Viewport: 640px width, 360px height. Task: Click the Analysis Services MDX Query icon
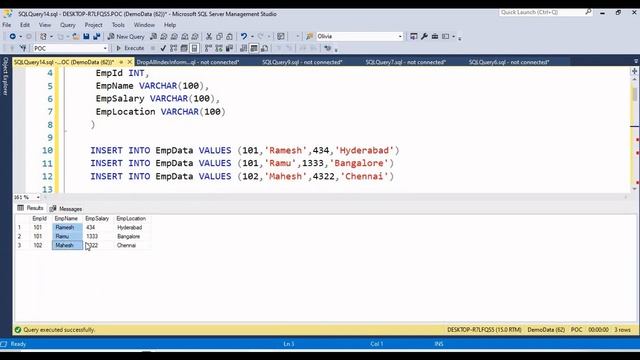(x=164, y=36)
